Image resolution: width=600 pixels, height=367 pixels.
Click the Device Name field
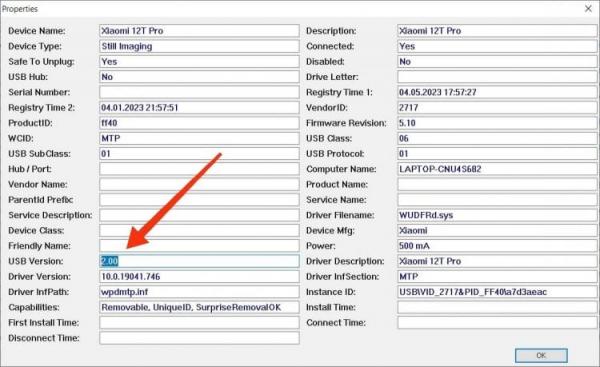click(x=199, y=31)
